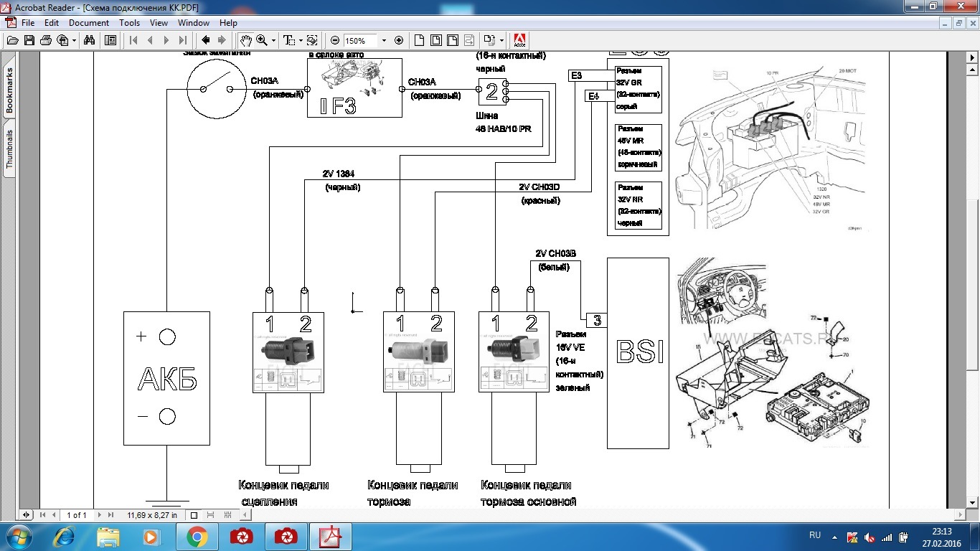Viewport: 980px width, 551px height.
Task: Go to next page in toolbar
Action: pyautogui.click(x=166, y=40)
